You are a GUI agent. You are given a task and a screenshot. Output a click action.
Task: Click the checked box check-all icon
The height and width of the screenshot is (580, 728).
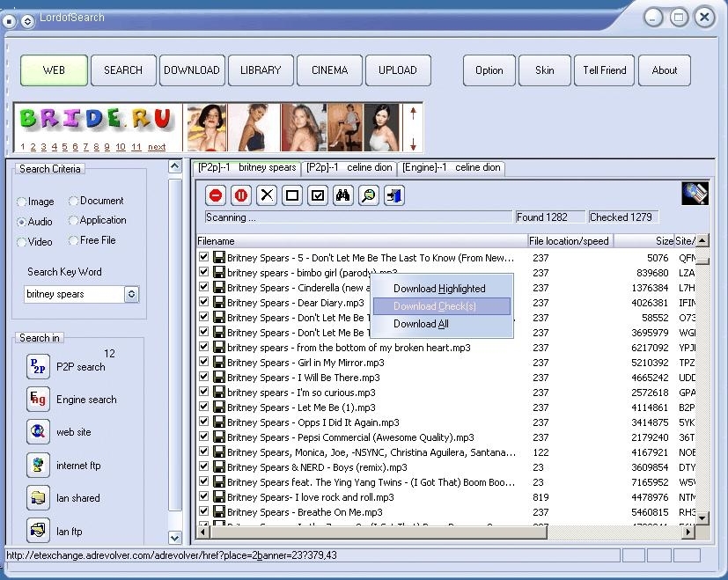tap(318, 195)
